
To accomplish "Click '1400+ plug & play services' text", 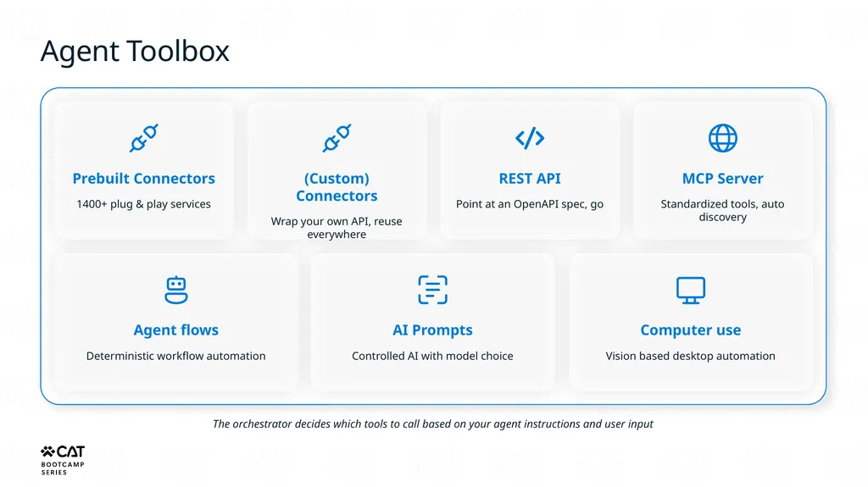I will 144,204.
